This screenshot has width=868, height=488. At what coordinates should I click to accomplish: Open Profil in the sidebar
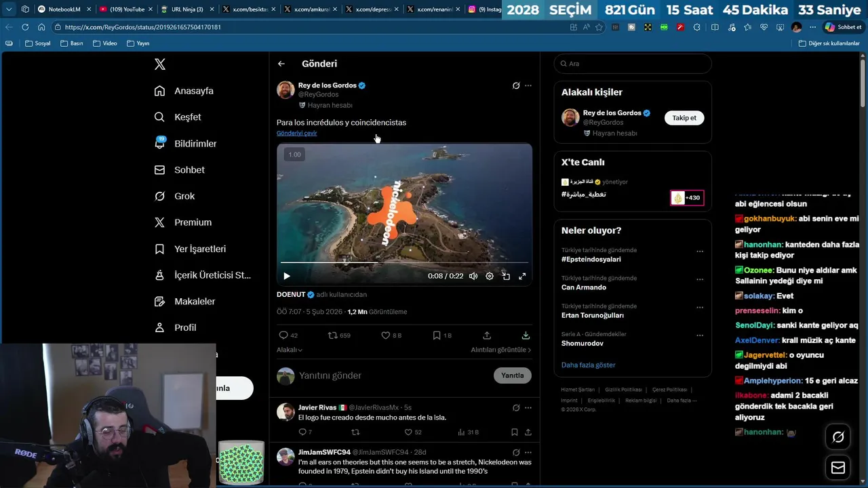click(175, 327)
